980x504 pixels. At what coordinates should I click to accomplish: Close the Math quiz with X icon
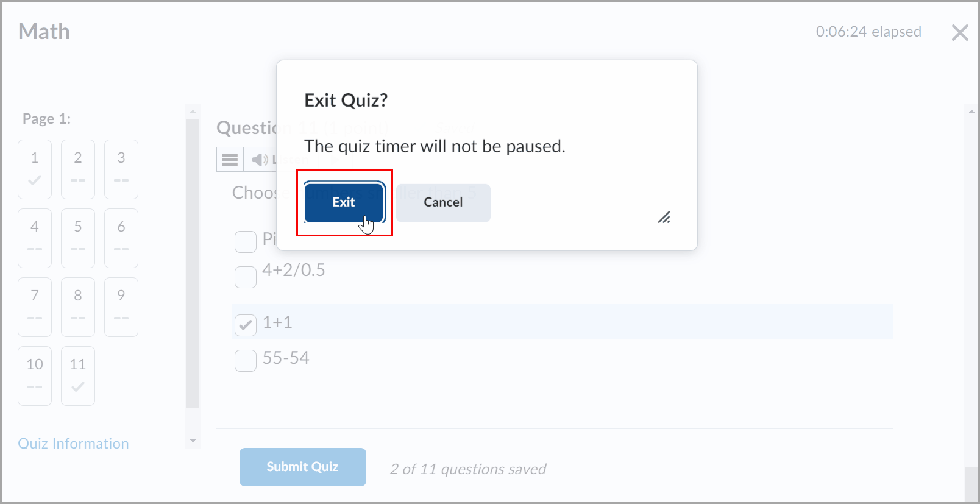click(960, 33)
